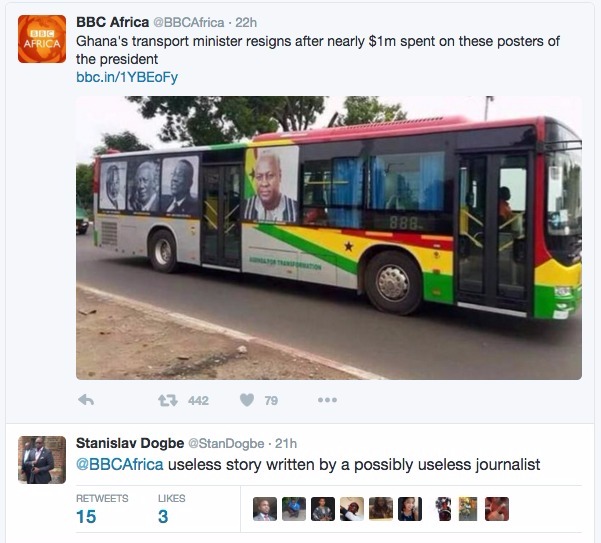Click the BBC Africa profile avatar
The width and height of the screenshot is (601, 543).
pos(42,39)
